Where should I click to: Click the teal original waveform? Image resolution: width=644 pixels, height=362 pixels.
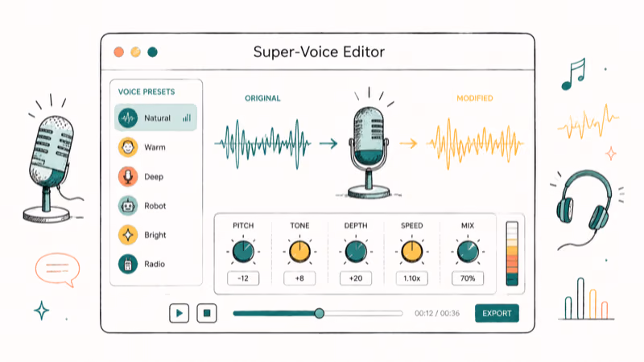[x=263, y=144]
